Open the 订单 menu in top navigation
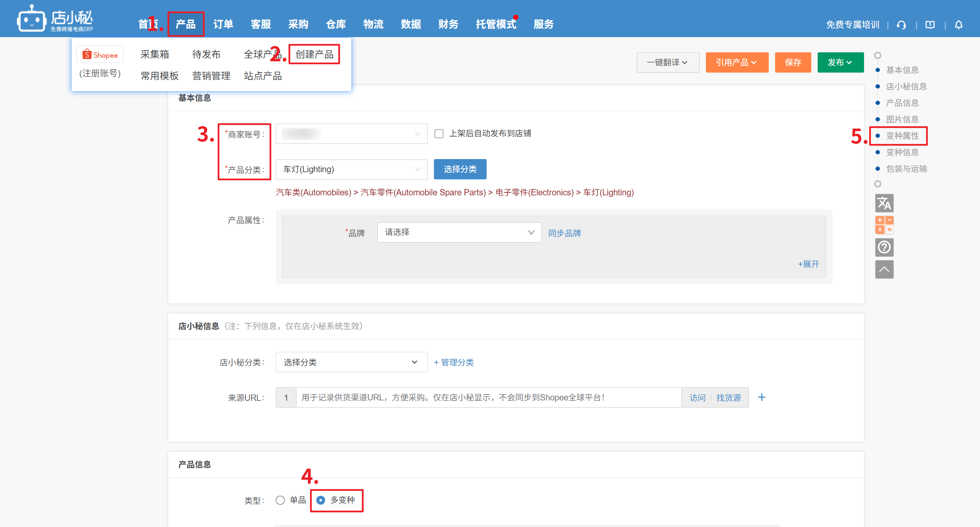This screenshot has width=980, height=527. tap(223, 24)
